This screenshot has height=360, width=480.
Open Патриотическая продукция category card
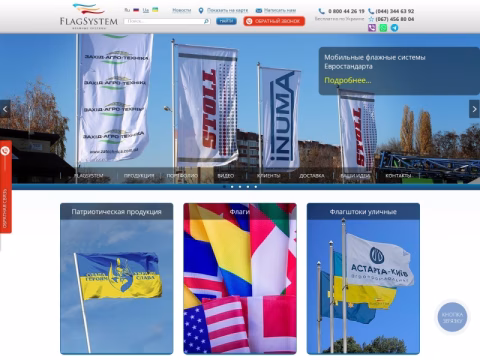pyautogui.click(x=117, y=278)
